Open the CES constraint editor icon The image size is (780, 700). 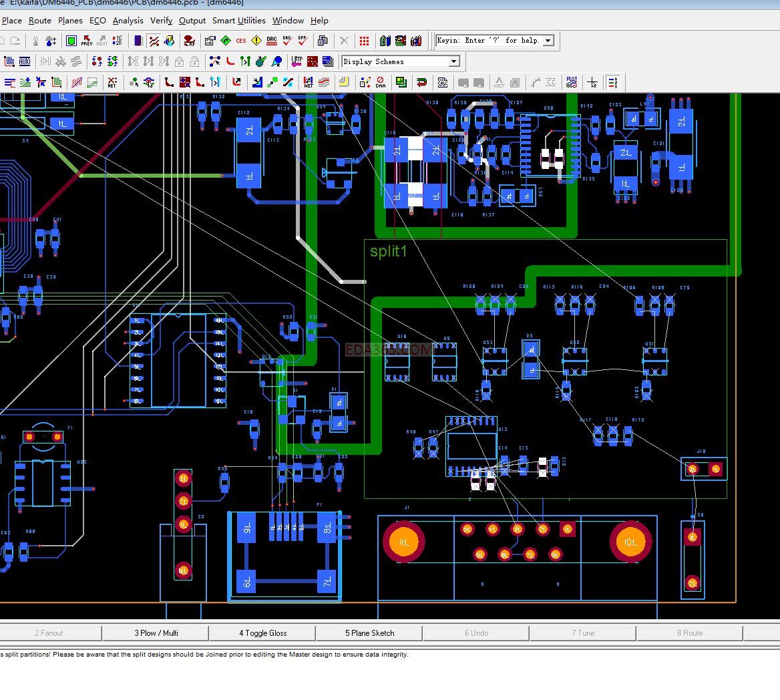241,41
